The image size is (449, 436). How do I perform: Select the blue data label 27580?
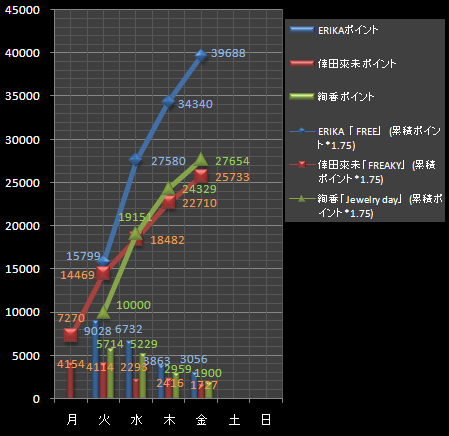[168, 161]
